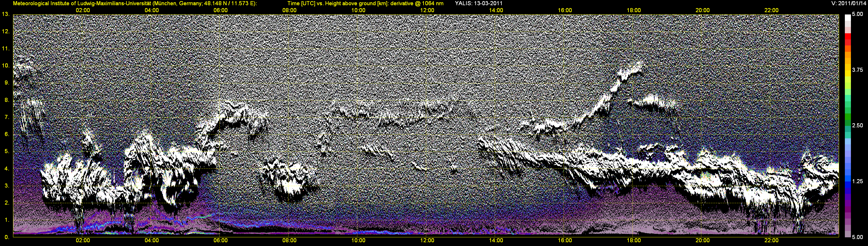Click the '8.' height axis label
The height and width of the screenshot is (246, 868).
click(7, 100)
